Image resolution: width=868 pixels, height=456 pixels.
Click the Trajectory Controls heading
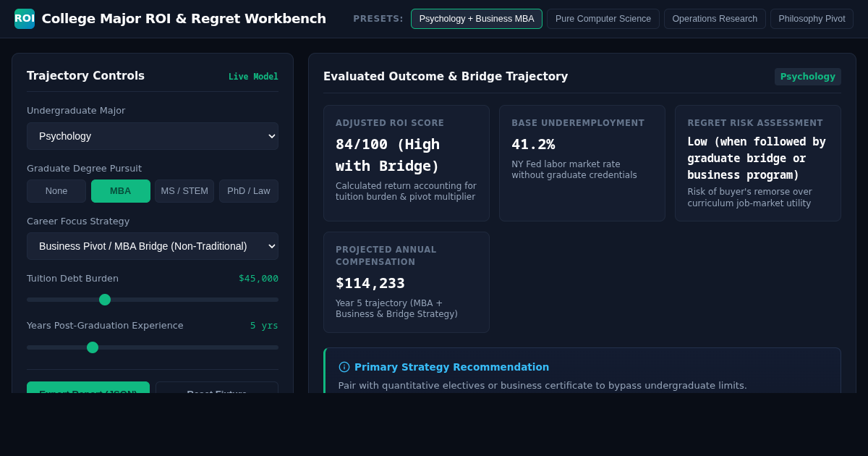(85, 76)
